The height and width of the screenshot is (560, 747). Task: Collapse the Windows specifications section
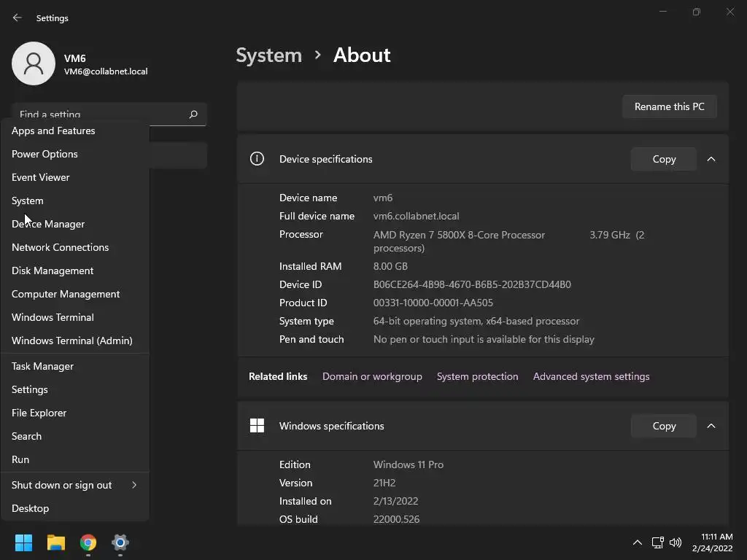pos(711,426)
